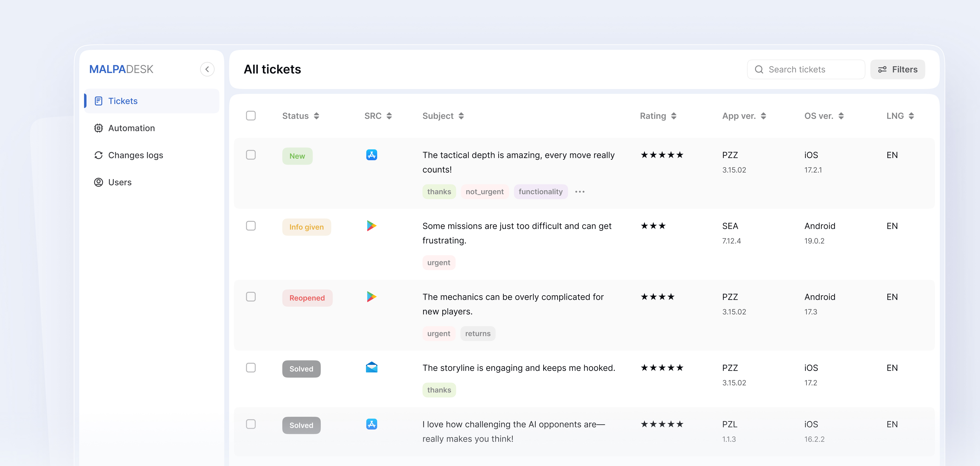Open the Filters button
This screenshot has width=980, height=466.
point(898,69)
